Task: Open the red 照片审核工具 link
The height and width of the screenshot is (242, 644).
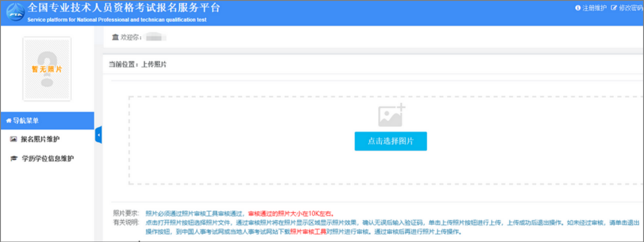Action: pyautogui.click(x=308, y=232)
